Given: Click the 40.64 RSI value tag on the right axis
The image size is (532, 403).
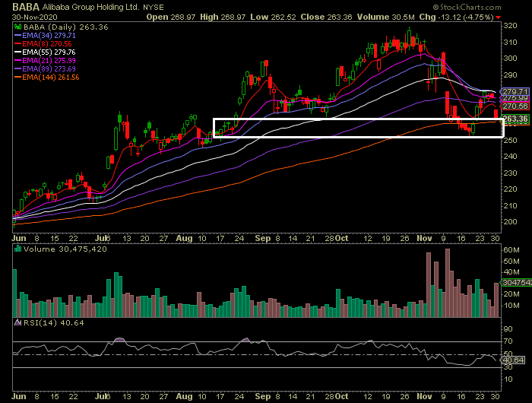Looking at the screenshot, I should [513, 360].
